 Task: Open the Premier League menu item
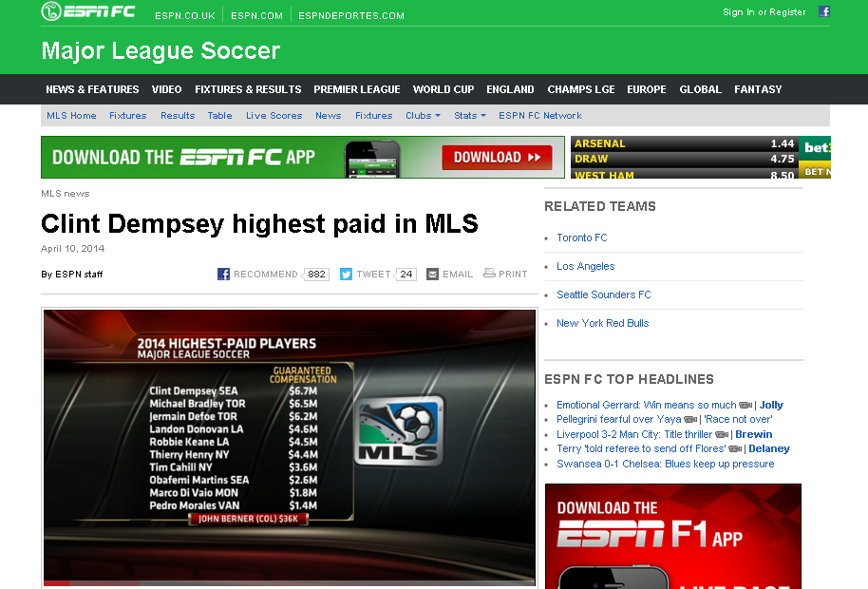(357, 89)
